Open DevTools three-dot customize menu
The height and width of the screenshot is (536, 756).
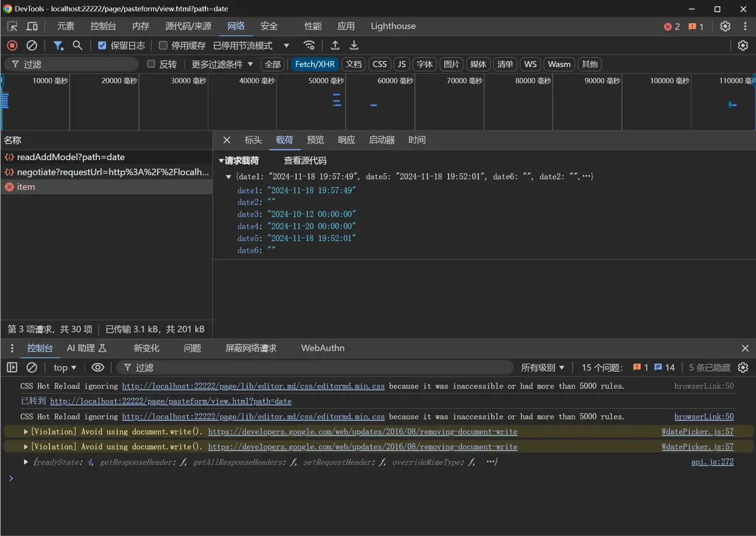745,26
